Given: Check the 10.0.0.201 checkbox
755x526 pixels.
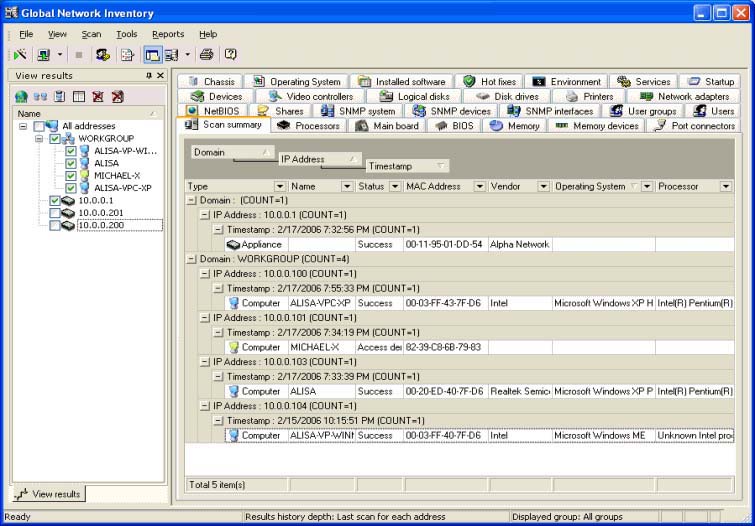Looking at the screenshot, I should [55, 213].
